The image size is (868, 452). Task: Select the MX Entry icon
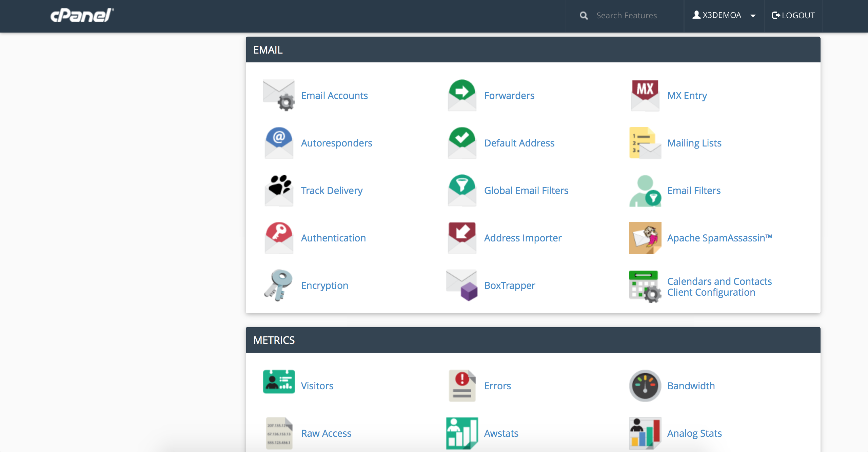(x=644, y=95)
